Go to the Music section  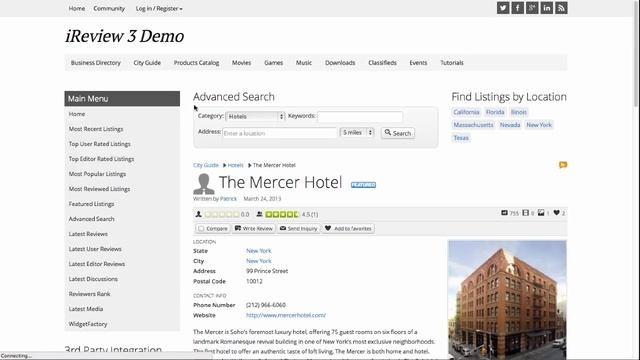click(x=304, y=62)
